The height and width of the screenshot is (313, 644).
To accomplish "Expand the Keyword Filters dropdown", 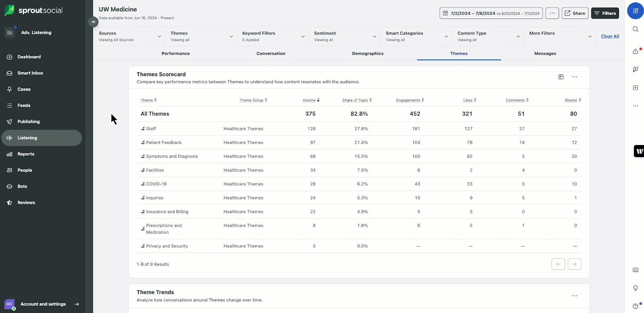I will (x=272, y=36).
